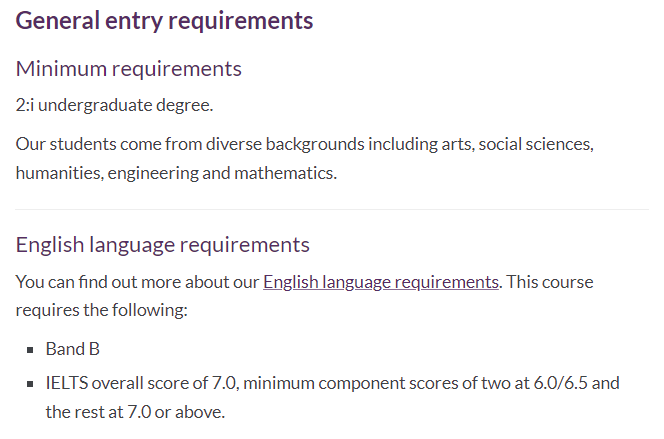Open the English language requirements link

[x=380, y=282]
